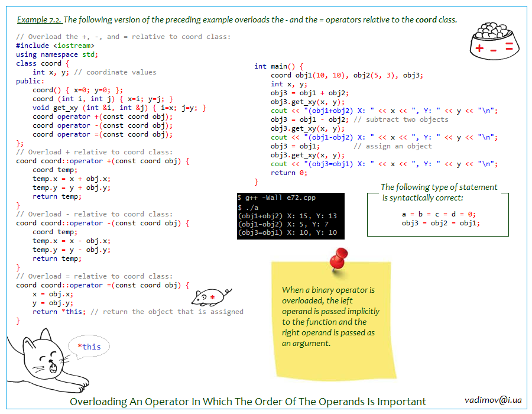532x414 pixels.
Task: Click the cat food bowl illustration
Action: [x=495, y=41]
